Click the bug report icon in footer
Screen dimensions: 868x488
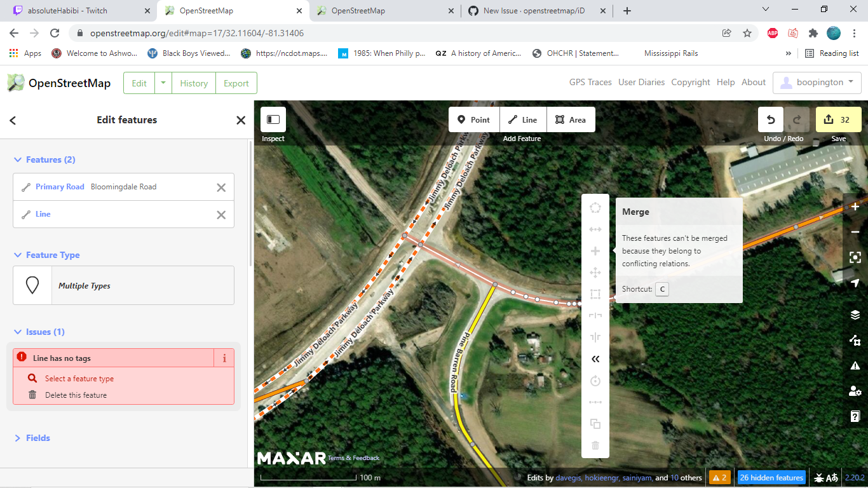819,478
